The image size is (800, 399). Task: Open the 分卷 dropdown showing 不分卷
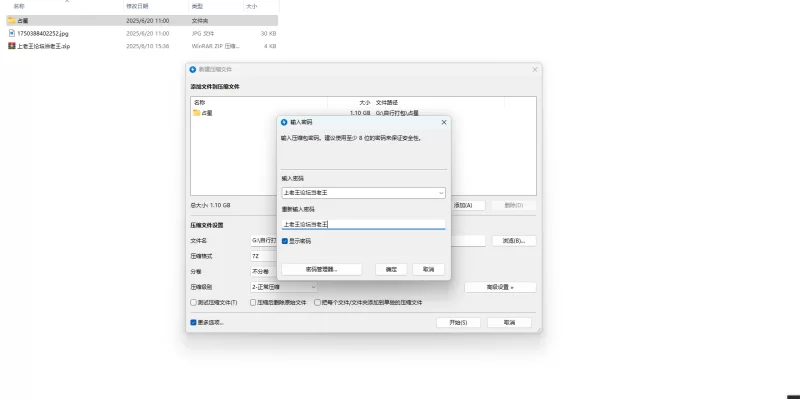[x=264, y=271]
